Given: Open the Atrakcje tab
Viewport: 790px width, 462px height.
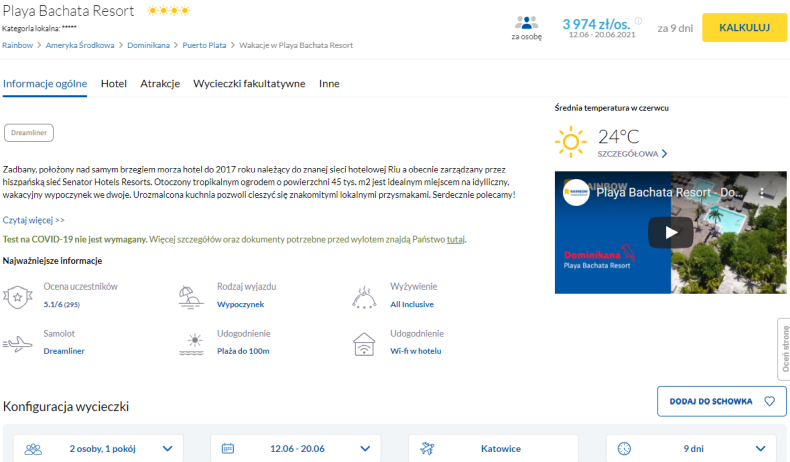Looking at the screenshot, I should click(160, 84).
